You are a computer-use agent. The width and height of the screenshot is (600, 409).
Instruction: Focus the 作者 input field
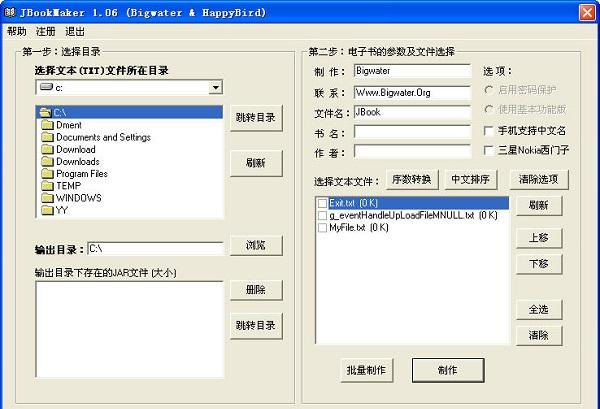point(412,152)
